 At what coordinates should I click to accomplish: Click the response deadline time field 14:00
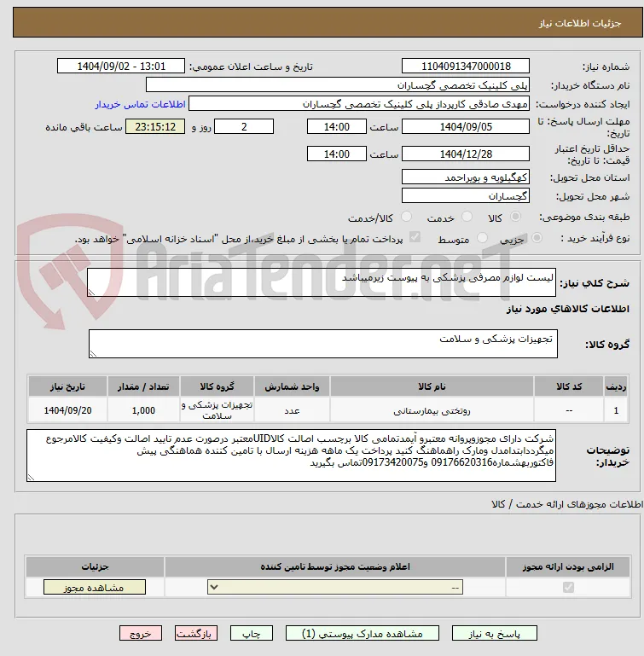(336, 126)
